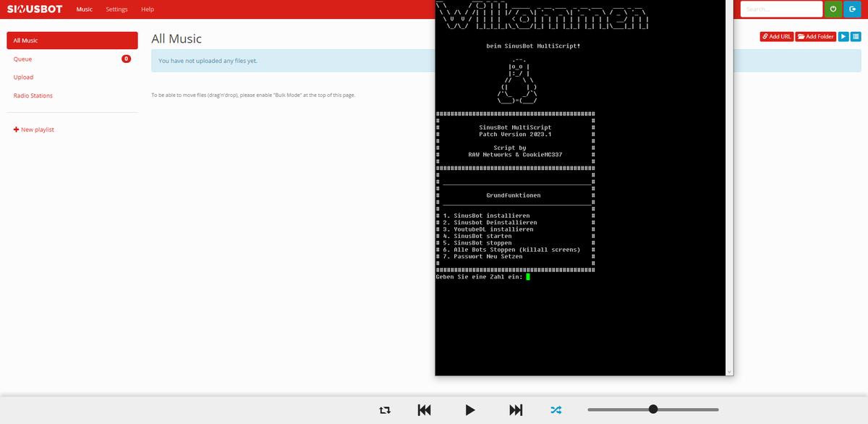Screen dimensions: 868x424
Task: Open the Settings menu
Action: 116,9
